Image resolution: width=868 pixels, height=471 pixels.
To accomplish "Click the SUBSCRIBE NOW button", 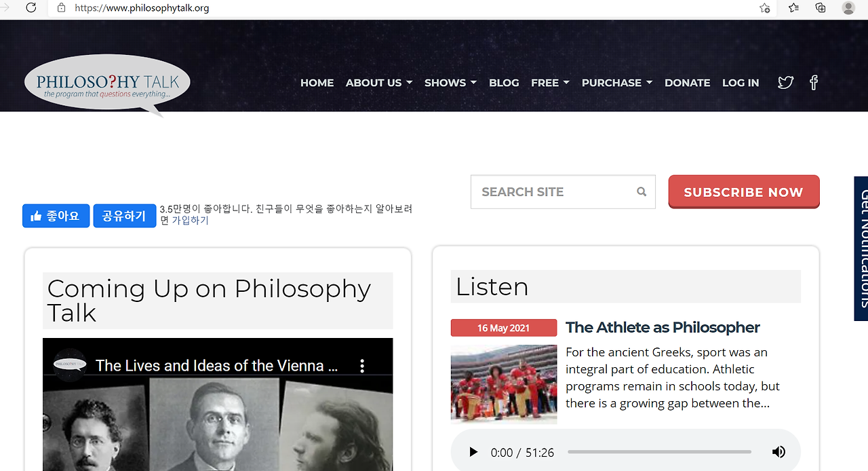I will click(x=743, y=192).
